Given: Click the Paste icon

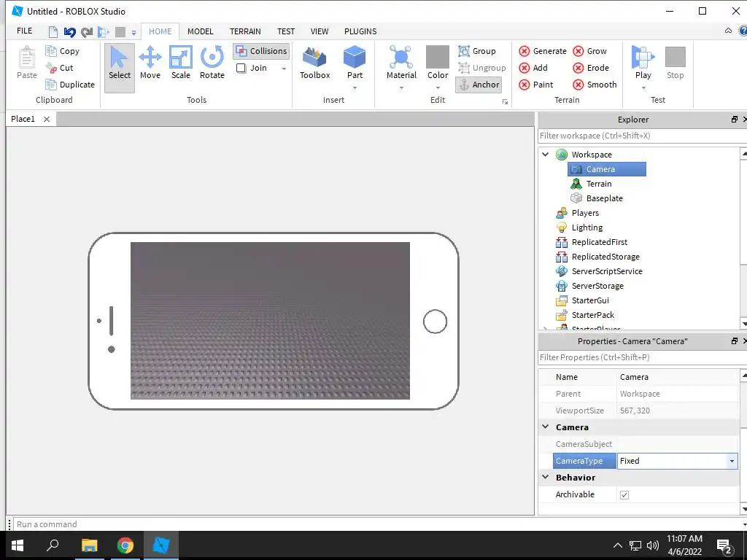Looking at the screenshot, I should coord(27,58).
